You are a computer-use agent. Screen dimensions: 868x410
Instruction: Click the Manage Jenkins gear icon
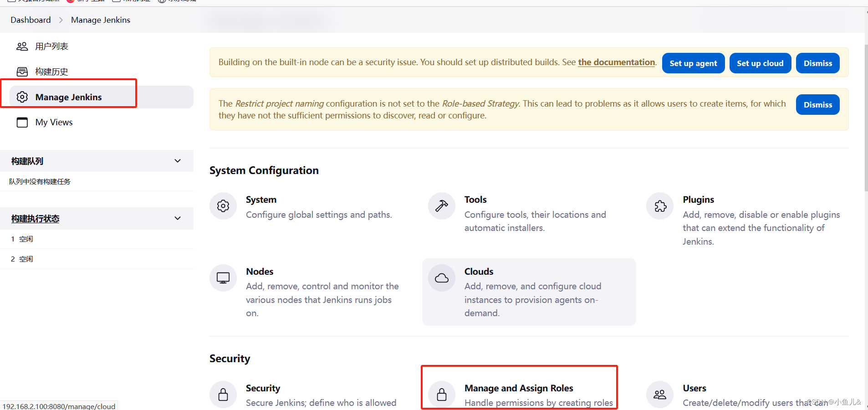coord(22,97)
